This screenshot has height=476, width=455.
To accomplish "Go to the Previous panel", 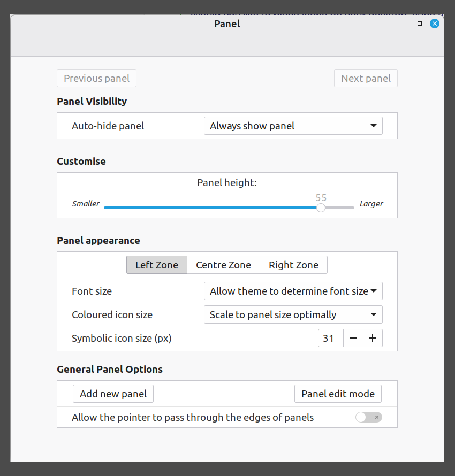I will 96,78.
